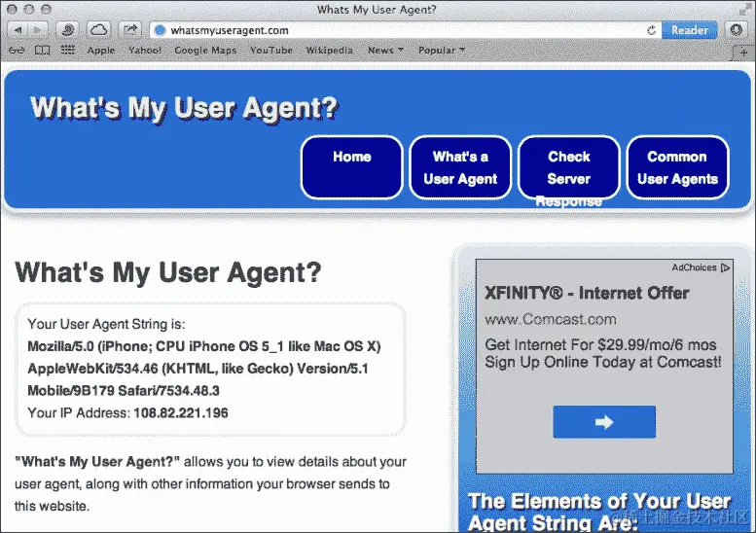Viewport: 756px width, 533px height.
Task: Open the YouTube bookmark
Action: (x=270, y=51)
